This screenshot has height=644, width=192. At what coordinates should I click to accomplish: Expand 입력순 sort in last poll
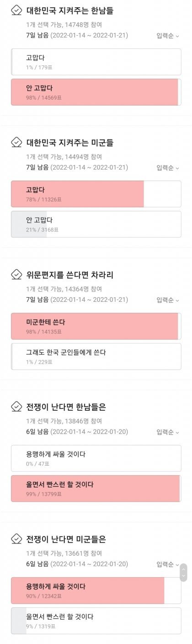pos(168,564)
